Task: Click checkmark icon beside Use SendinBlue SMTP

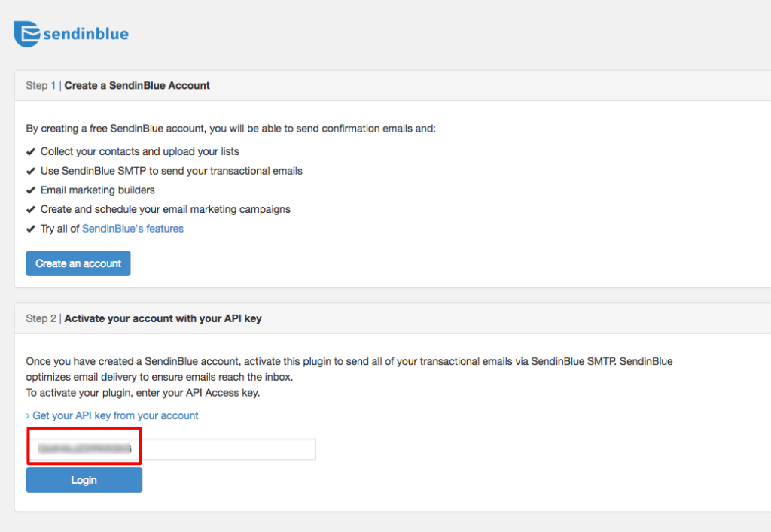Action: pyautogui.click(x=30, y=171)
